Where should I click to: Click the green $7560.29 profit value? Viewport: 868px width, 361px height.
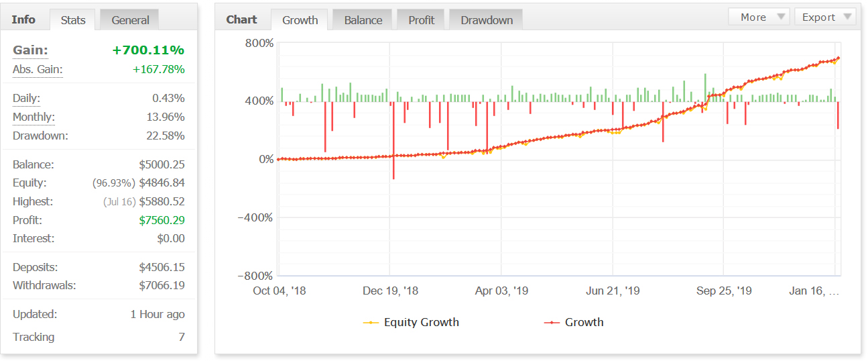tap(162, 221)
